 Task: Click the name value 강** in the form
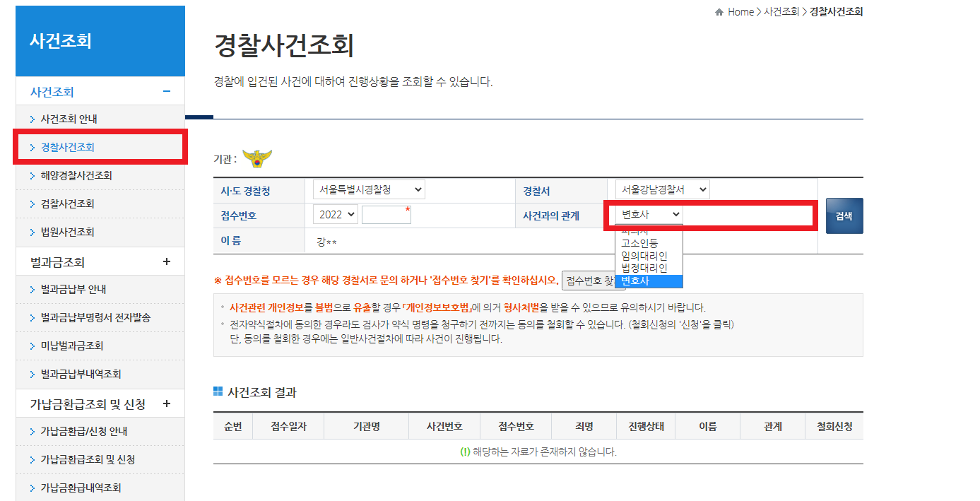(x=326, y=242)
